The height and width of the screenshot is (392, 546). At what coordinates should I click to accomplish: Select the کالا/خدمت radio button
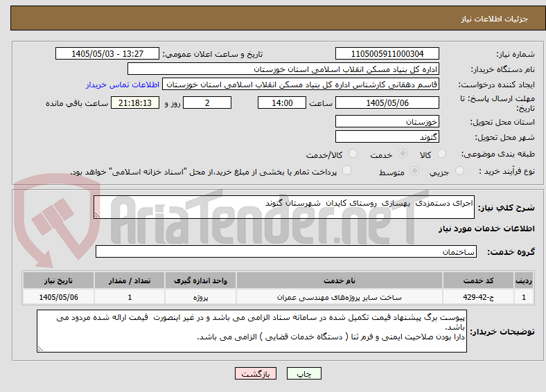click(353, 154)
